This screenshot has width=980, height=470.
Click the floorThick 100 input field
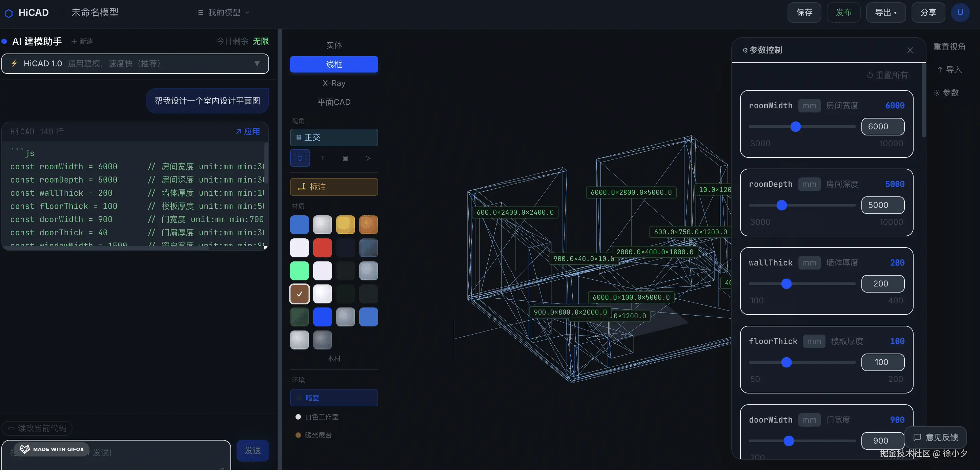click(883, 362)
